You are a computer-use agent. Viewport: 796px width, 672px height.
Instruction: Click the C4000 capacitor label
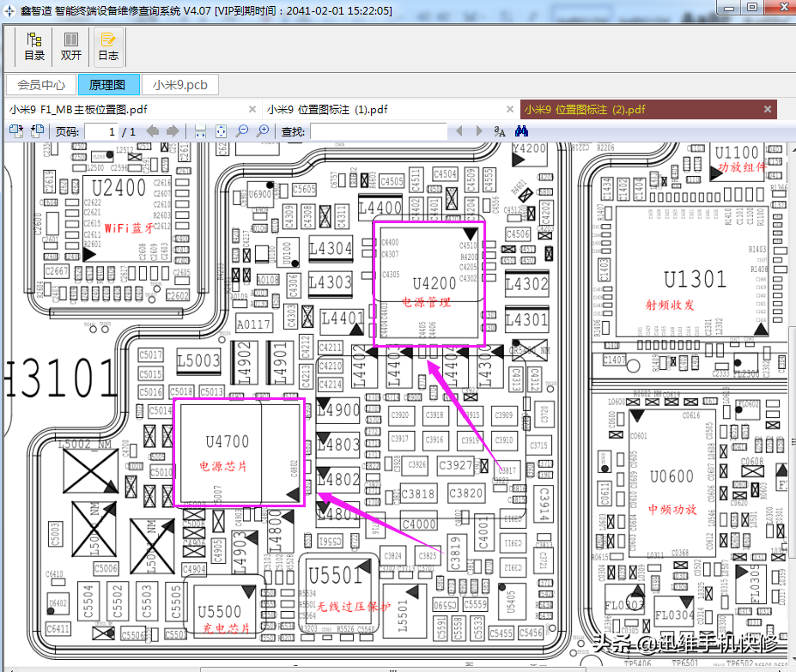[x=419, y=524]
